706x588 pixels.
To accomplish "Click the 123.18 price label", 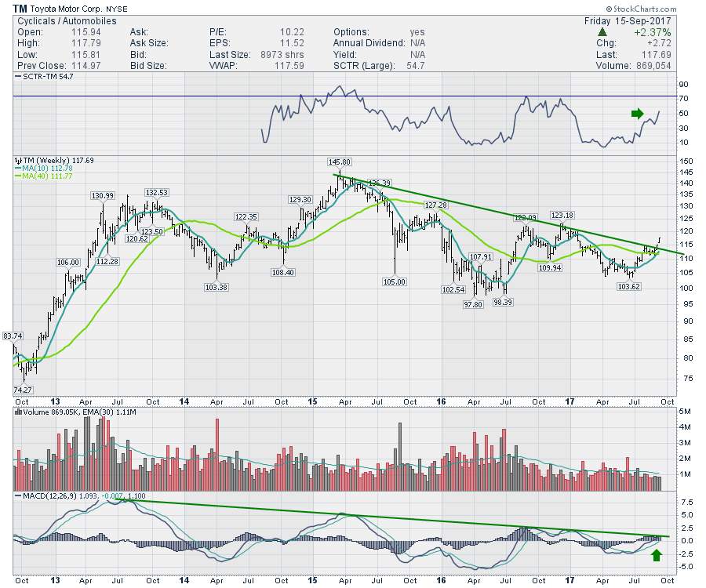I will pyautogui.click(x=562, y=216).
